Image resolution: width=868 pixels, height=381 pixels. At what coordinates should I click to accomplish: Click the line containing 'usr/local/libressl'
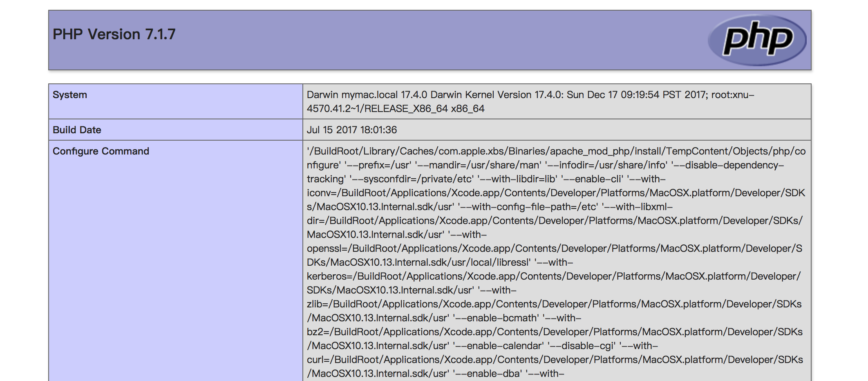click(440, 262)
